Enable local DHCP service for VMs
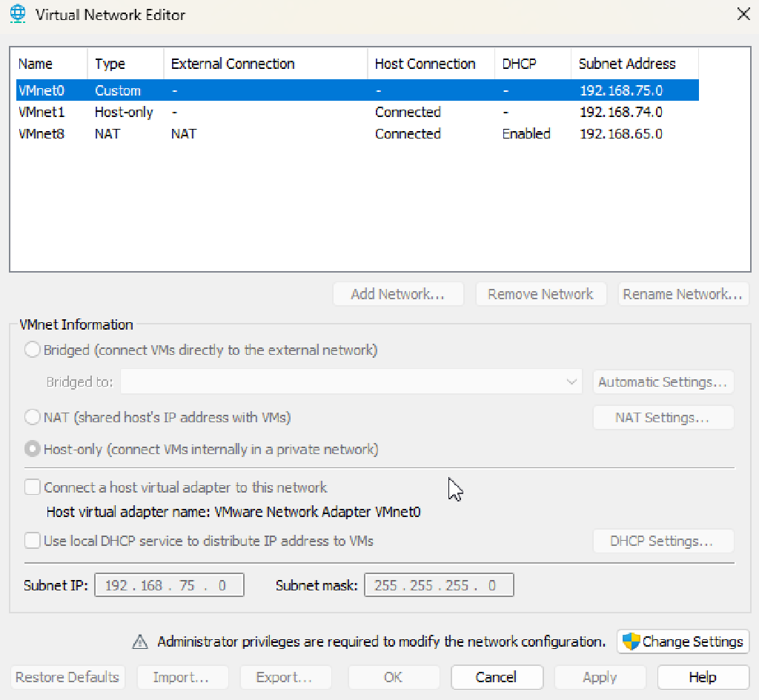 pyautogui.click(x=32, y=541)
